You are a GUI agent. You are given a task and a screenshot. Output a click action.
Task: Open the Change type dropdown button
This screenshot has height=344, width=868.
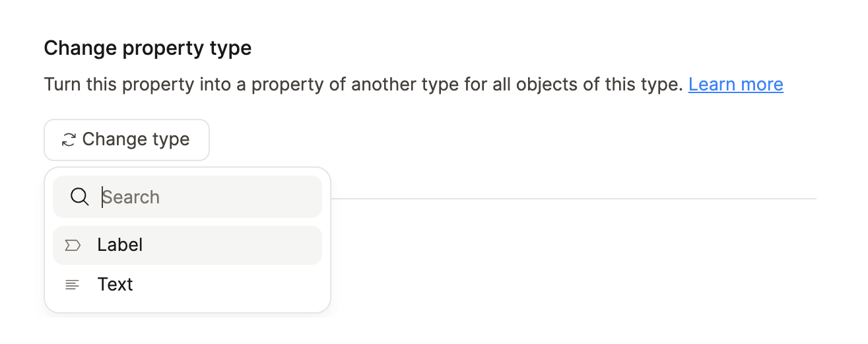click(127, 140)
